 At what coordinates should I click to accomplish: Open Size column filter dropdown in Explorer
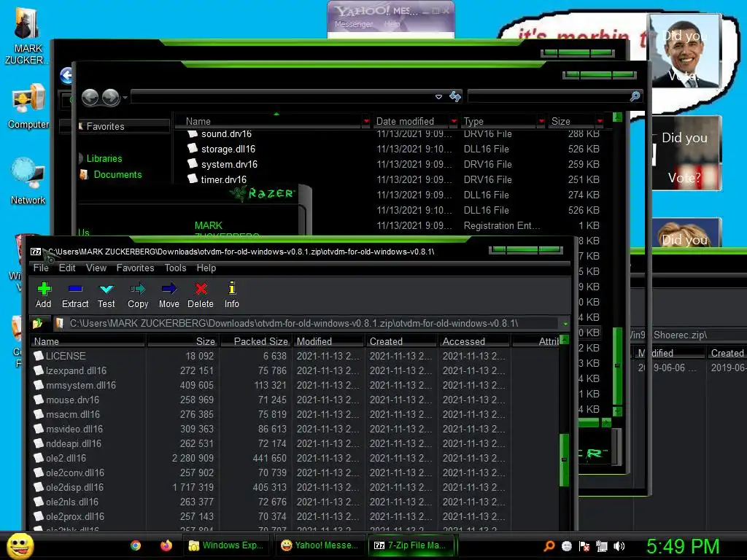(600, 122)
